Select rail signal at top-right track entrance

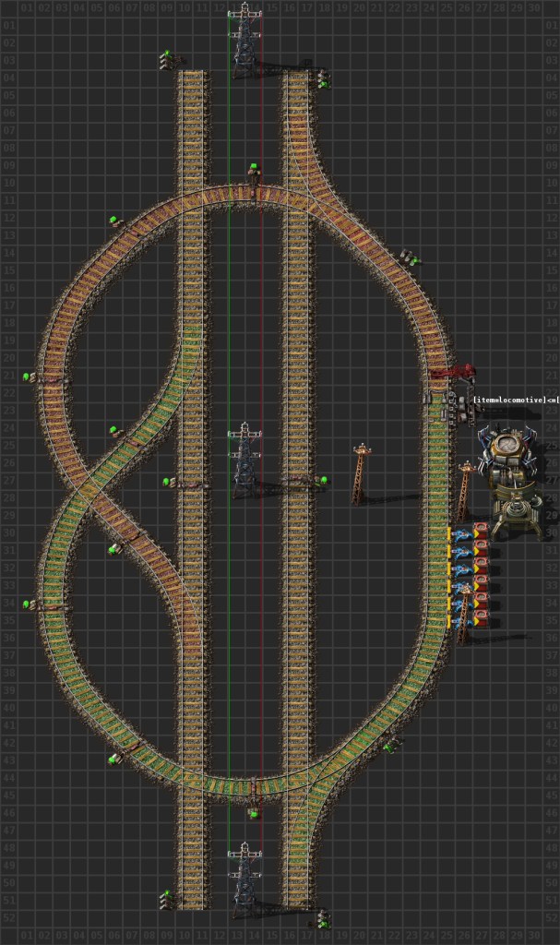[323, 78]
